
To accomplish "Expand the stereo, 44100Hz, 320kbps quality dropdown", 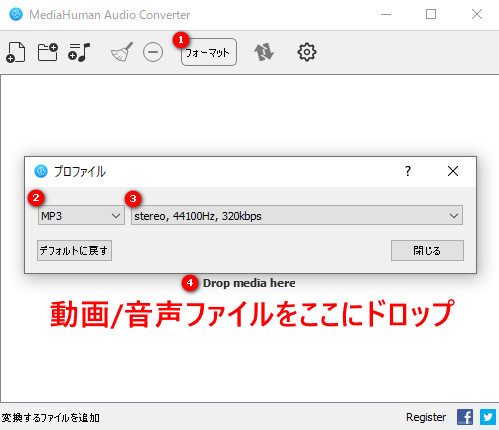I will click(297, 216).
